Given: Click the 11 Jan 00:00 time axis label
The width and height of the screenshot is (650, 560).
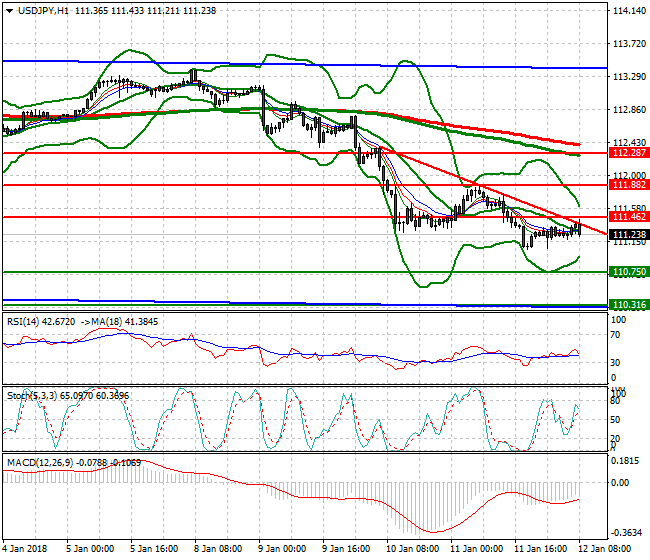Looking at the screenshot, I should pyautogui.click(x=476, y=549).
